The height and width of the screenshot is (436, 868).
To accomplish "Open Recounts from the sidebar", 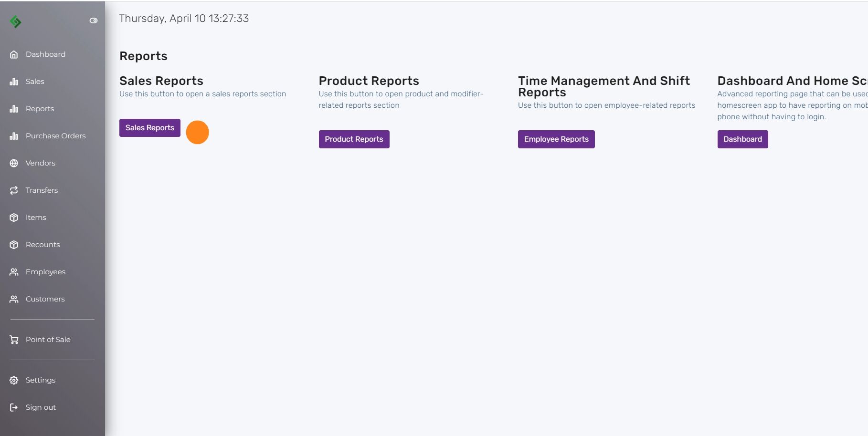I will tap(43, 245).
